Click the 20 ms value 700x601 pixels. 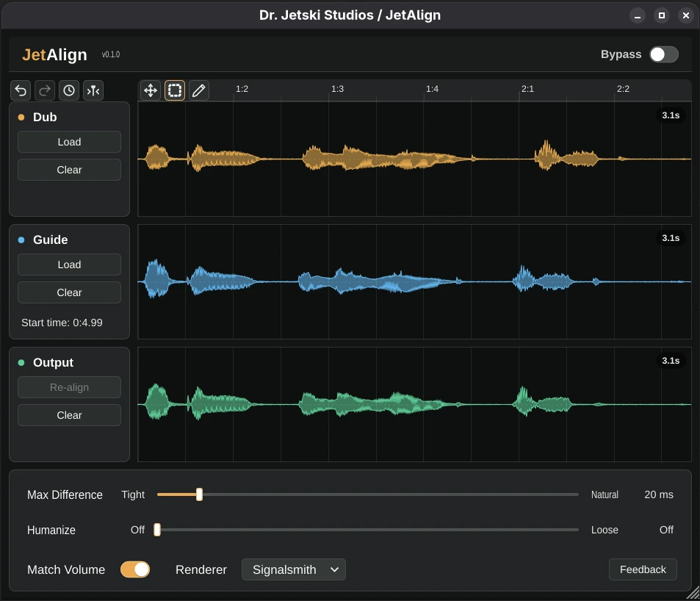point(658,494)
